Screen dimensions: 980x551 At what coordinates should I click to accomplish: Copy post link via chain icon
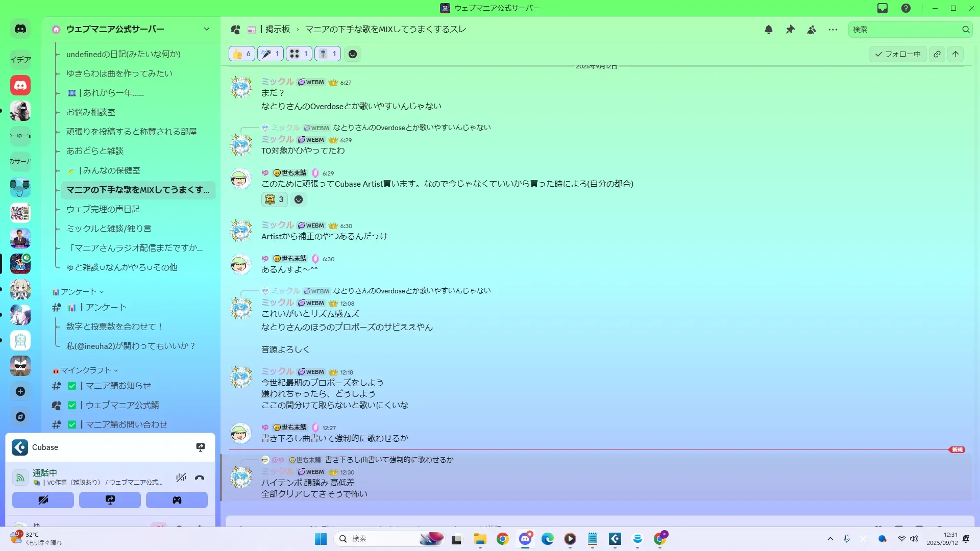point(937,54)
